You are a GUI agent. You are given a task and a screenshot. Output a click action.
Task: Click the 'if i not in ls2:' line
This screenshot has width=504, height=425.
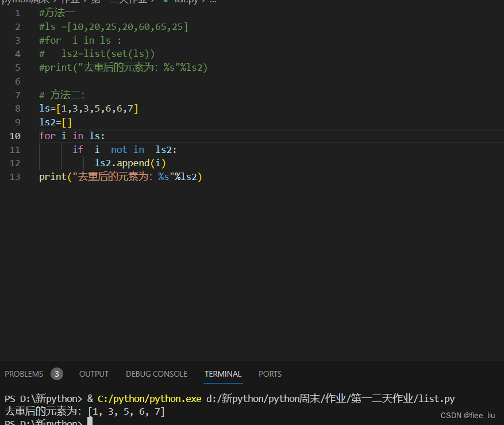coord(124,150)
